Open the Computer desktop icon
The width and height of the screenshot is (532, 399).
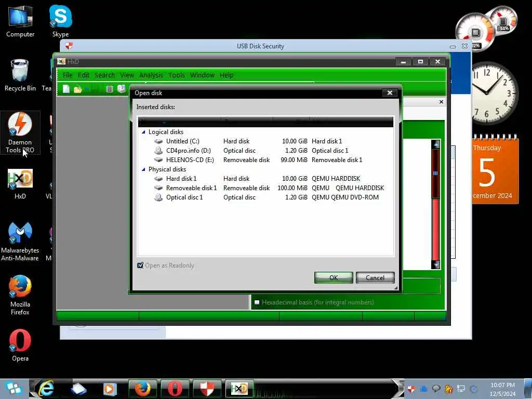tap(20, 21)
